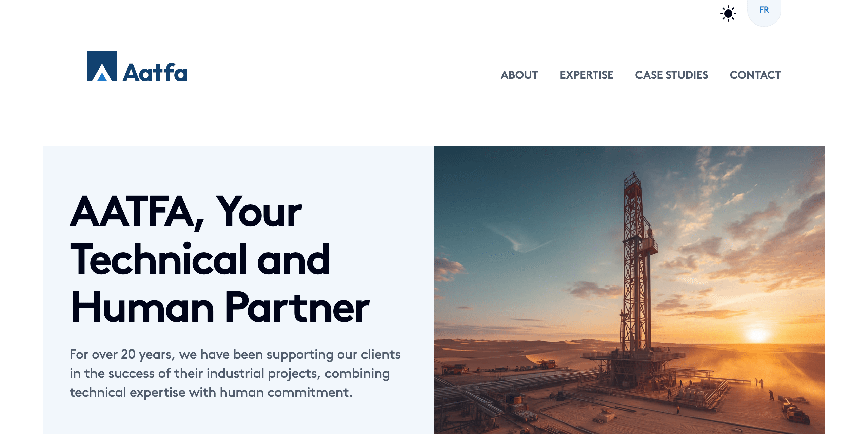The width and height of the screenshot is (868, 434).
Task: Click the blue Aatfa triangle logo mark
Action: (102, 66)
